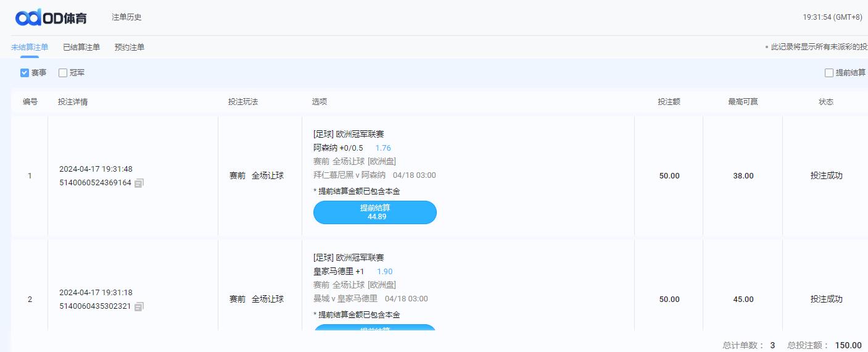Click the 最高可赢 column header

[743, 102]
